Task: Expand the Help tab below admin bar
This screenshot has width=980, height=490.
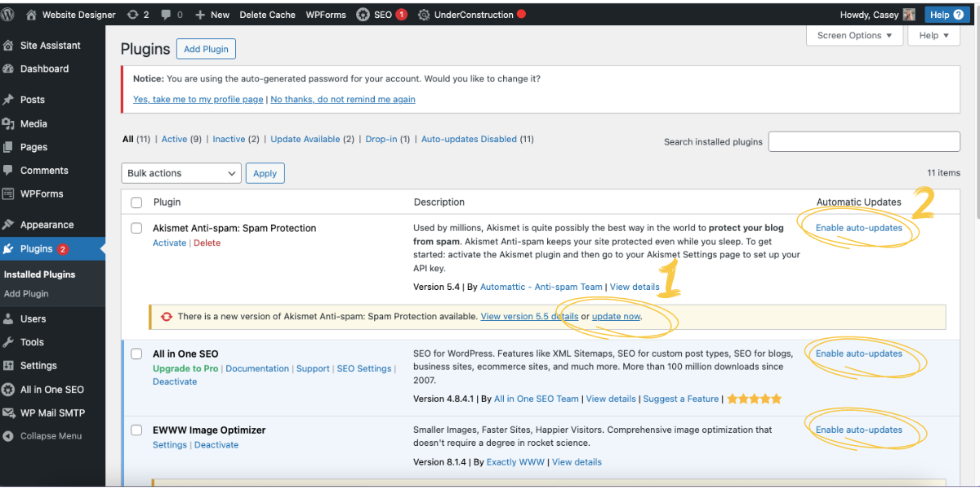Action: tap(934, 35)
